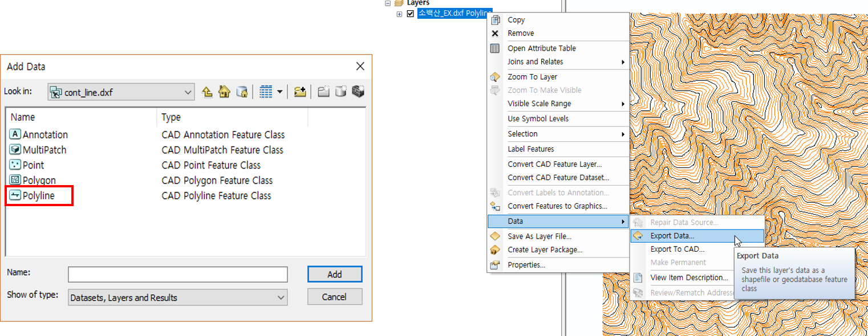Click Connect To Folder icon

click(300, 91)
